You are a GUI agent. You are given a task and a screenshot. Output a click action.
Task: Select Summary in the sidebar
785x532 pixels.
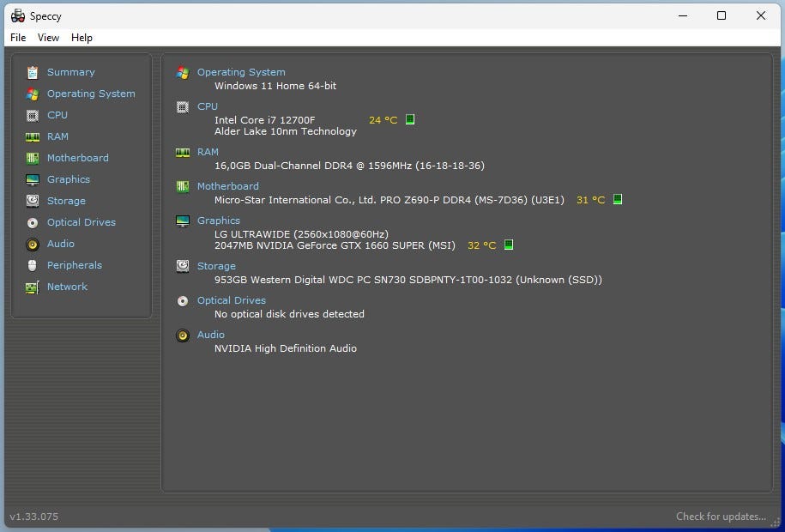(x=71, y=72)
